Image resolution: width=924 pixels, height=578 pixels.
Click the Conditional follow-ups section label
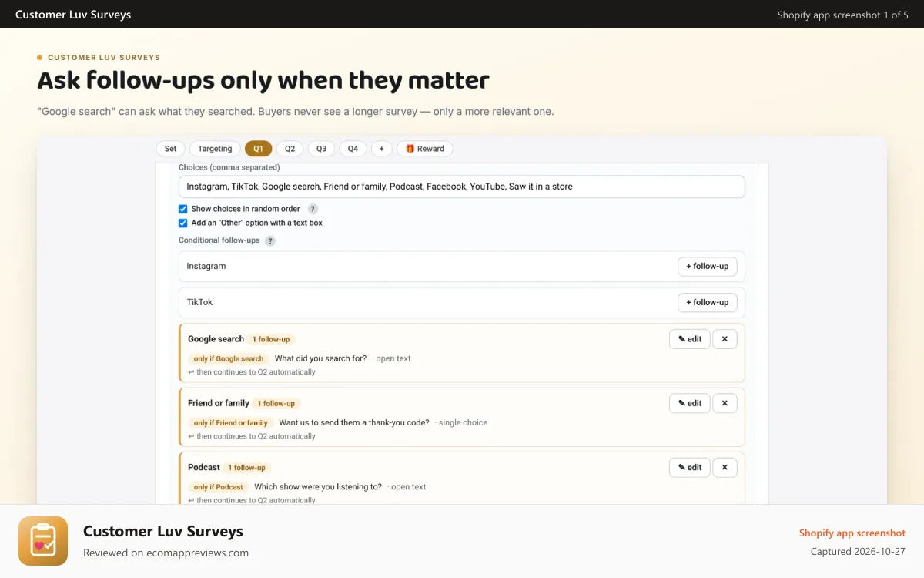click(219, 240)
